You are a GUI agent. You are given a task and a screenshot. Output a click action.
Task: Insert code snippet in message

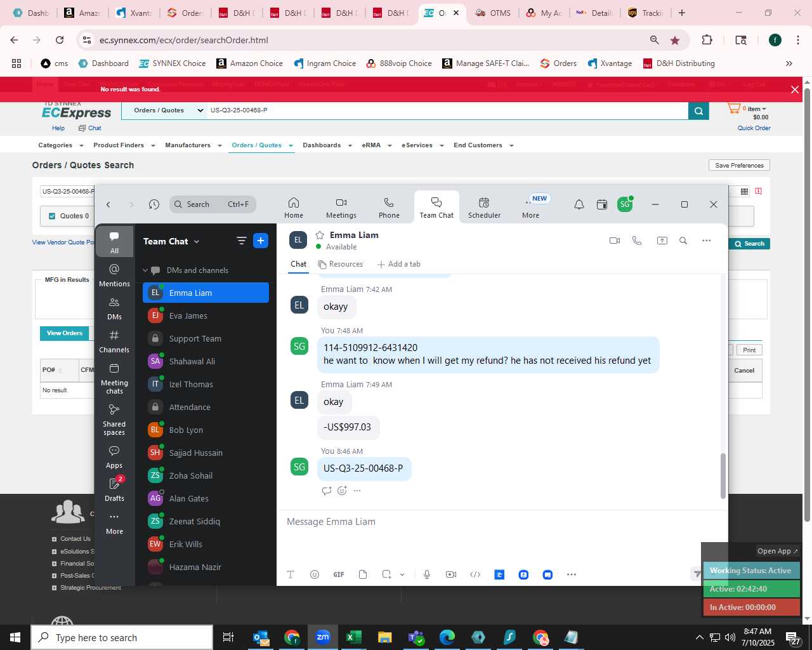[475, 574]
